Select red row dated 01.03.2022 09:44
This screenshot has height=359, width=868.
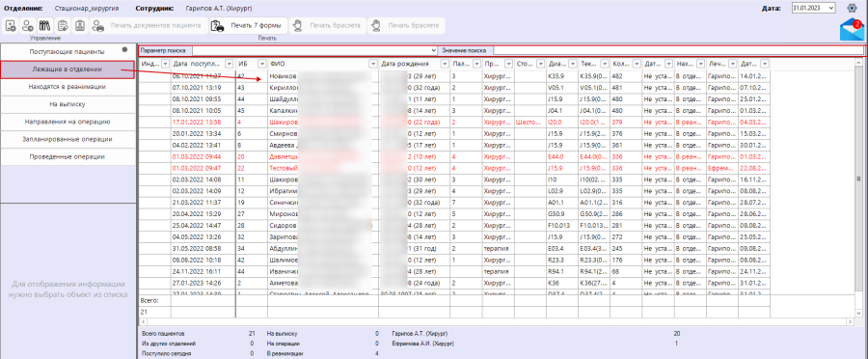(x=454, y=156)
